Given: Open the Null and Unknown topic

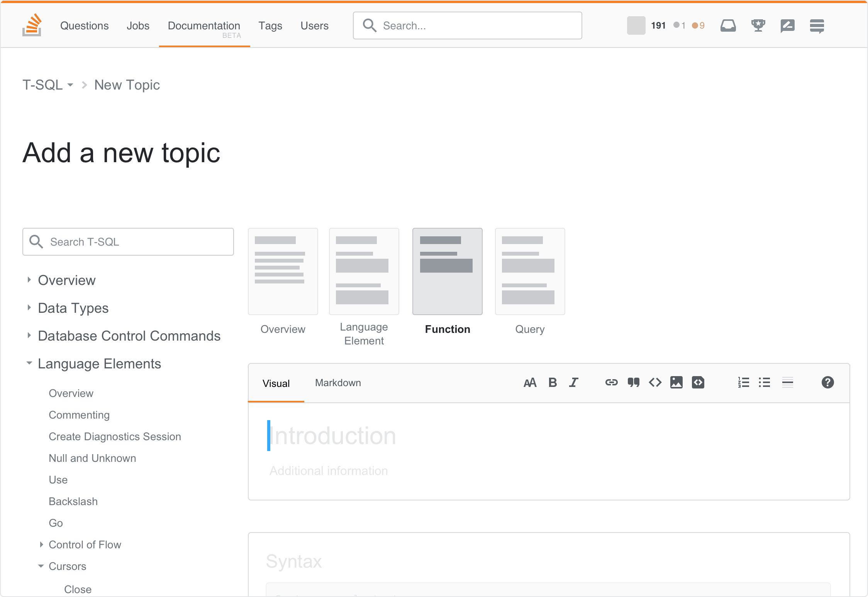Looking at the screenshot, I should click(x=92, y=458).
